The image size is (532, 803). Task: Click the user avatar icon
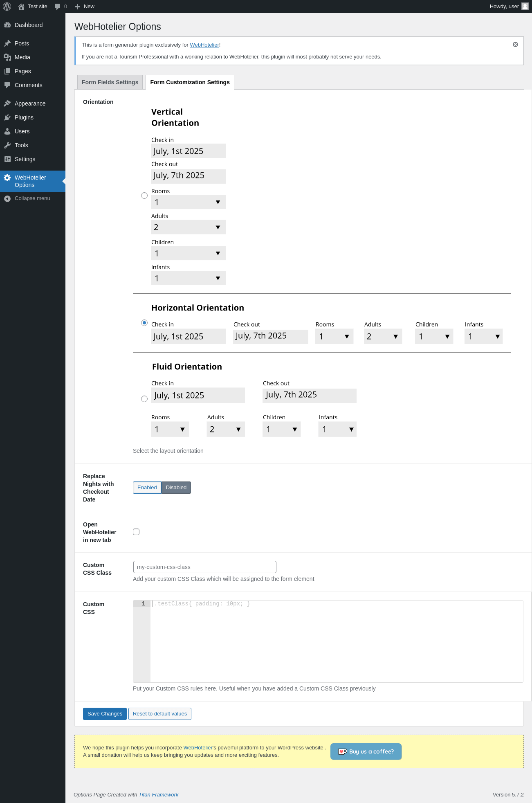coord(525,7)
